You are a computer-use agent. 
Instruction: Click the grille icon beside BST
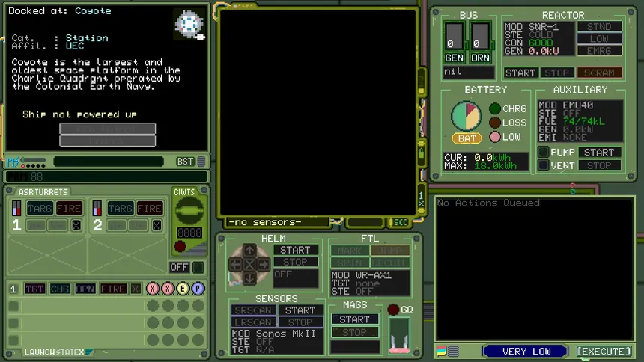[x=201, y=162]
